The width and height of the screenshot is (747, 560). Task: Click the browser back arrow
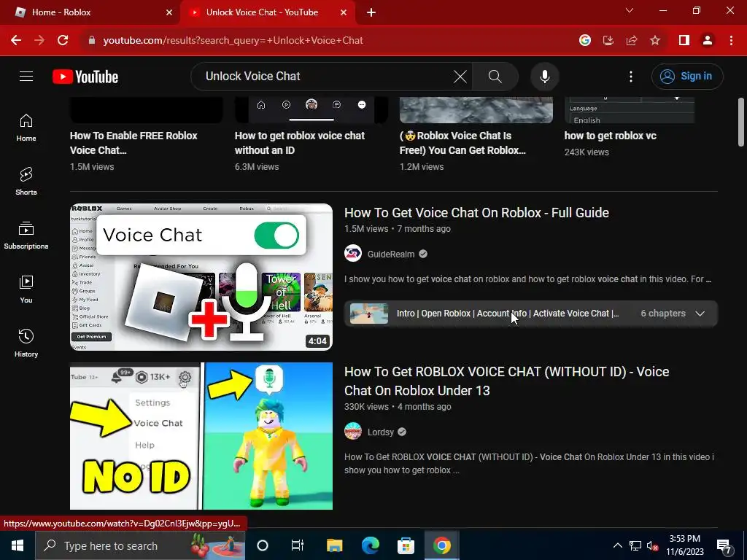(x=16, y=41)
